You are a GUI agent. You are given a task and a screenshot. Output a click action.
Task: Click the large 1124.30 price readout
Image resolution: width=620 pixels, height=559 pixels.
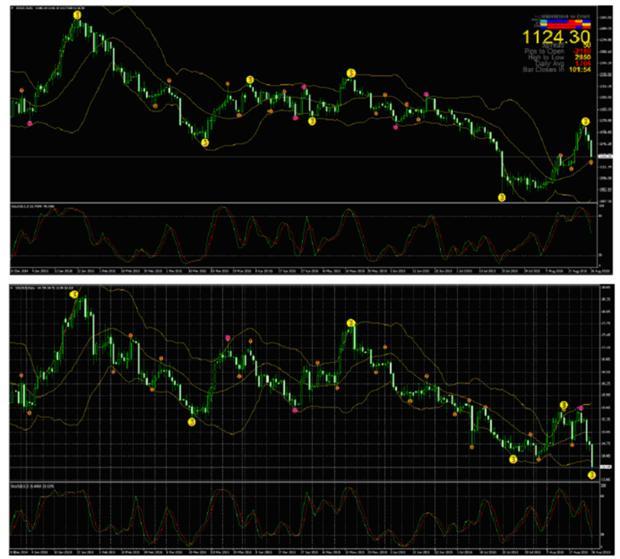tap(556, 37)
